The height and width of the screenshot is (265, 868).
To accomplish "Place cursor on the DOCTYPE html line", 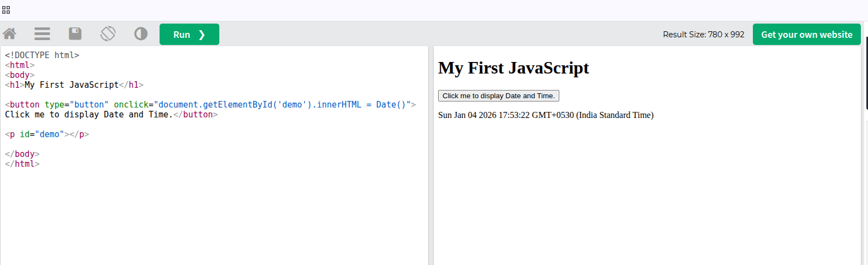I will tap(42, 55).
